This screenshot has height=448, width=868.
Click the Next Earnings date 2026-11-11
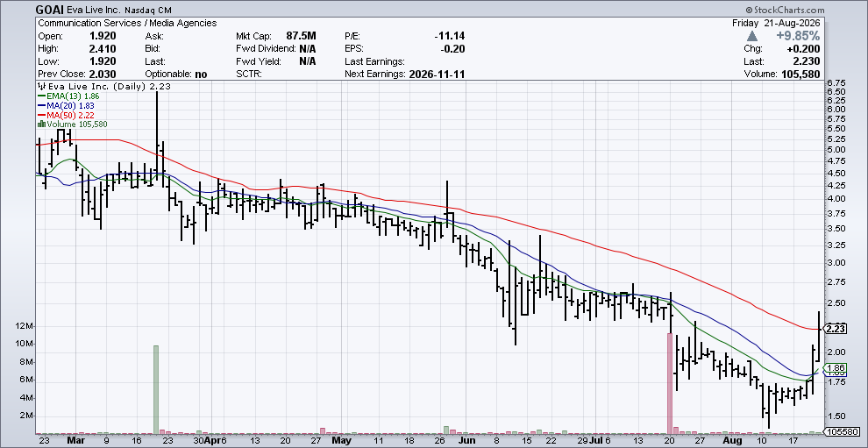click(x=437, y=74)
